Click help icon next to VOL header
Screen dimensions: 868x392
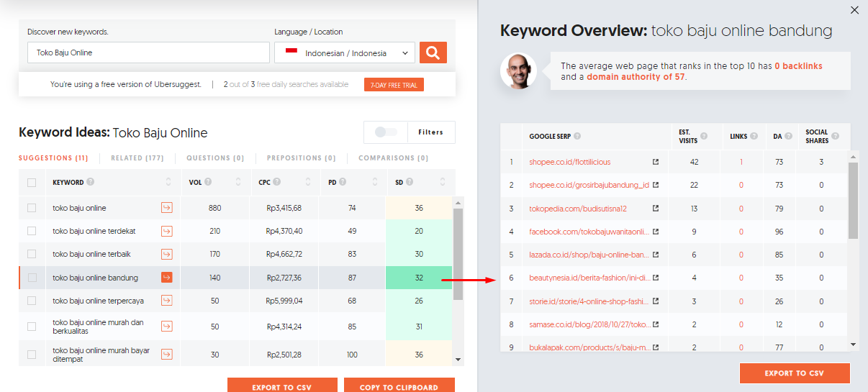(207, 183)
